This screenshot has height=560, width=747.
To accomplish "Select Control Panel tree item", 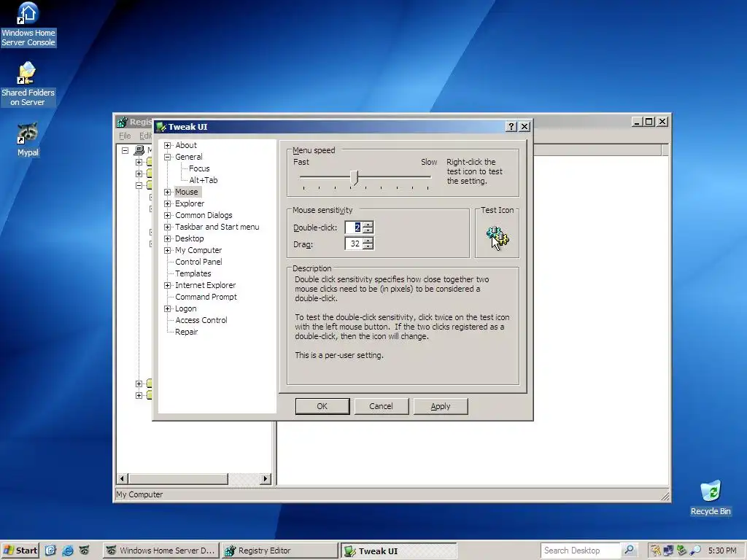I will (198, 262).
